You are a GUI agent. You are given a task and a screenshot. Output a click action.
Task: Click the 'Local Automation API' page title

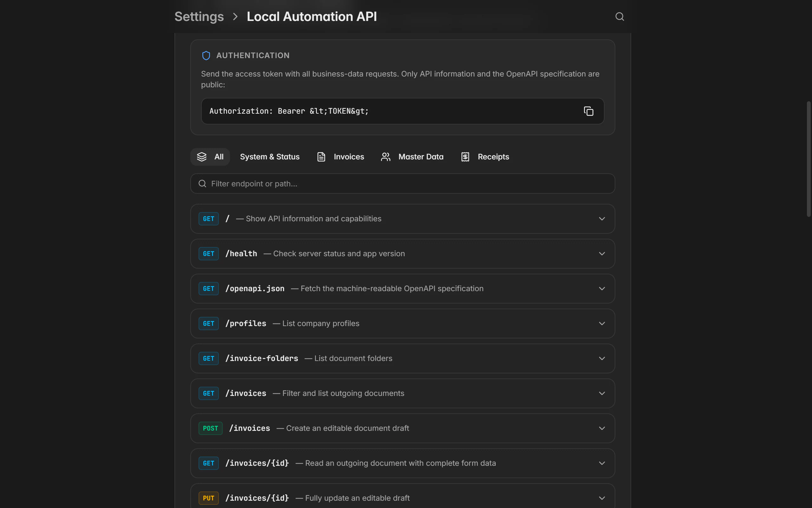[312, 17]
